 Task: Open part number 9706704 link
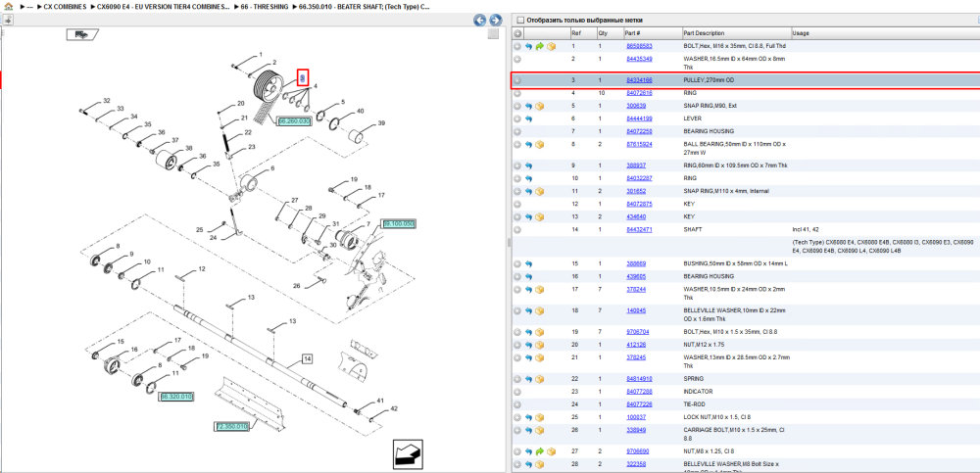coord(638,332)
